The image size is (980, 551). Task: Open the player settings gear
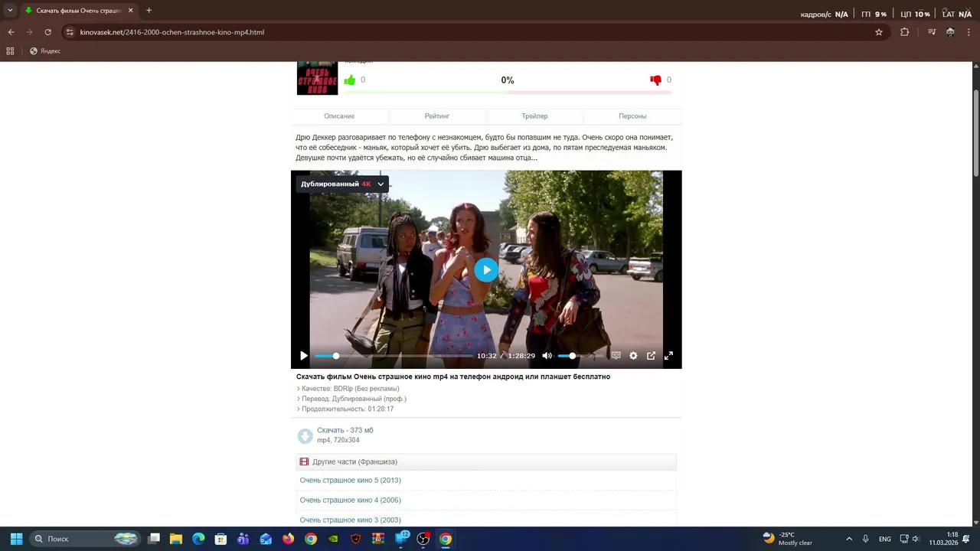click(x=633, y=356)
